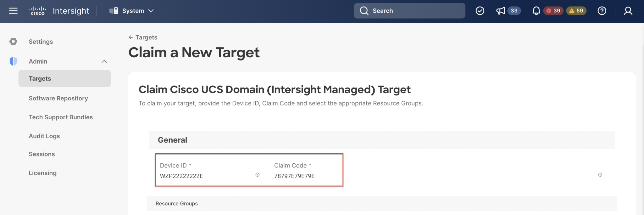
Task: Open Tech Support Bundles
Action: tap(61, 117)
